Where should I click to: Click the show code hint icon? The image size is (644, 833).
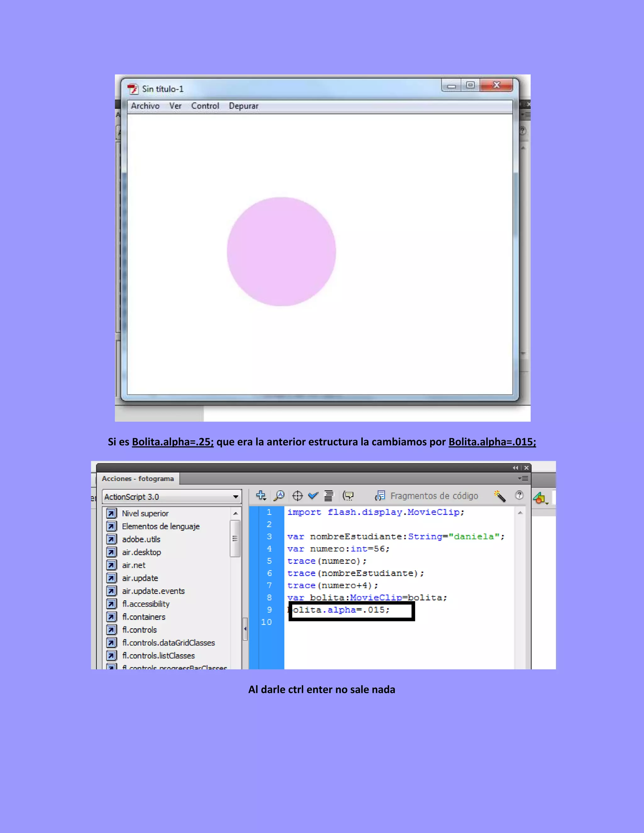[x=348, y=495]
